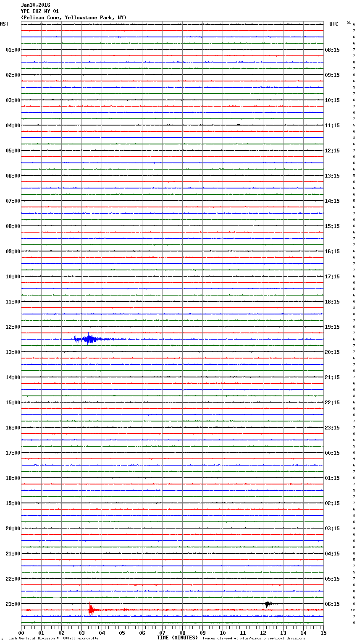Image resolution: width=357 pixels, height=644 pixels.
Task: Click the MST time label '15:00'
Action: [13, 403]
